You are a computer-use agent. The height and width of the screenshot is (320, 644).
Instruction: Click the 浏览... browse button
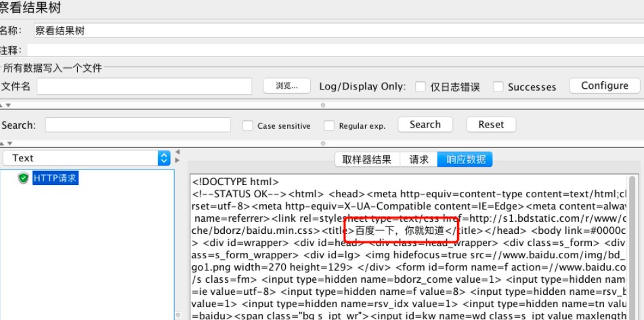click(x=286, y=85)
